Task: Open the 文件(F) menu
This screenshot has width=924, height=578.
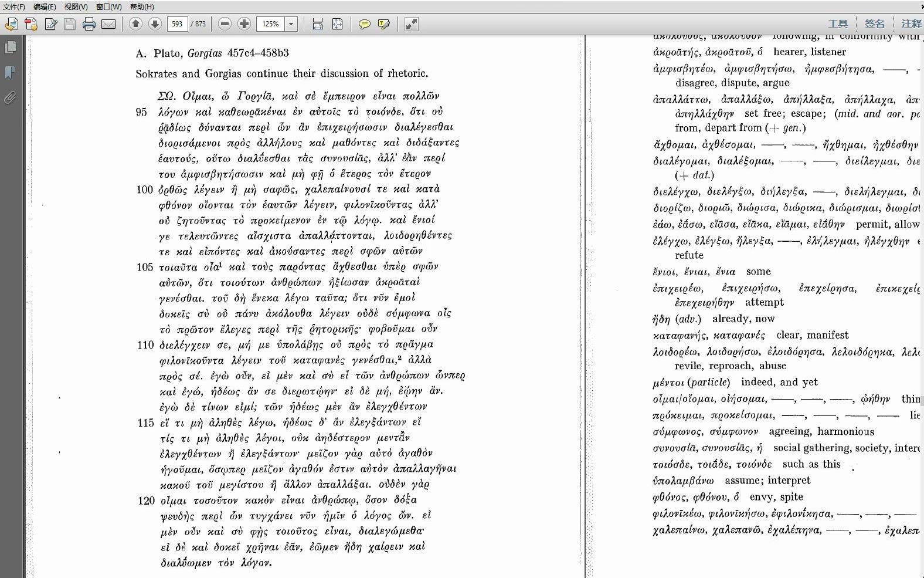Action: 14,6
